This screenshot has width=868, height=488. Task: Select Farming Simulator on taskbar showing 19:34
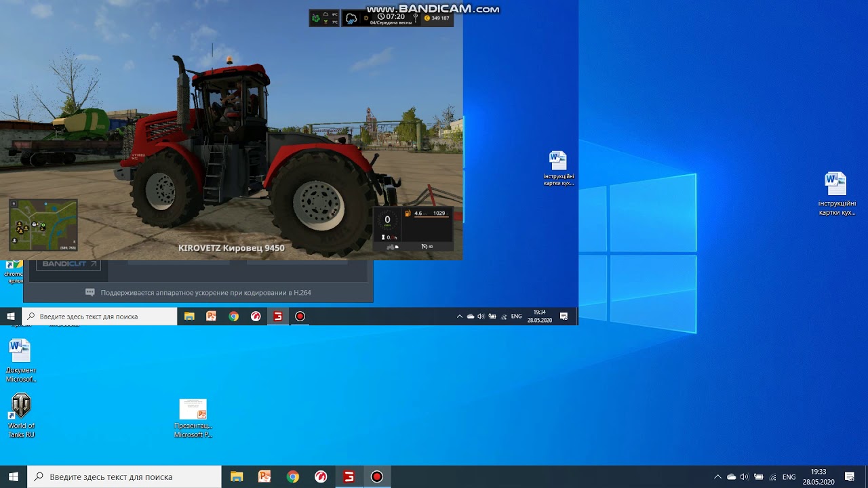coord(278,317)
